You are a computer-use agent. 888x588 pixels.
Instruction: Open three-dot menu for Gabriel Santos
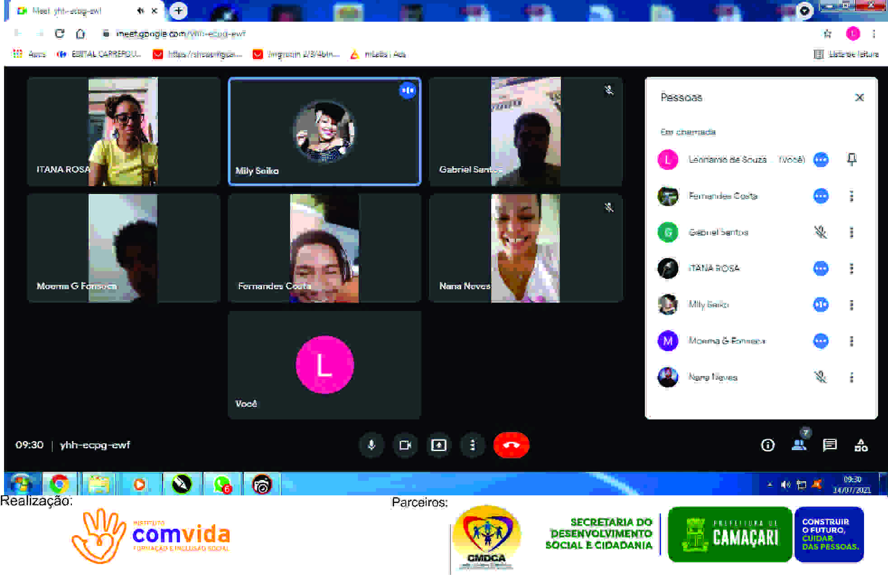[x=851, y=232]
